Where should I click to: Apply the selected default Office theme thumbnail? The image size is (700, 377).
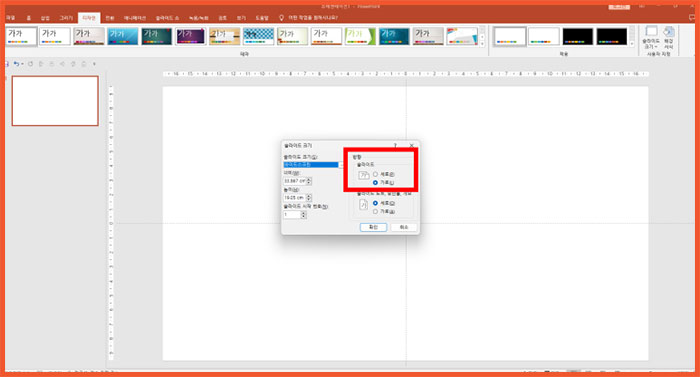21,36
